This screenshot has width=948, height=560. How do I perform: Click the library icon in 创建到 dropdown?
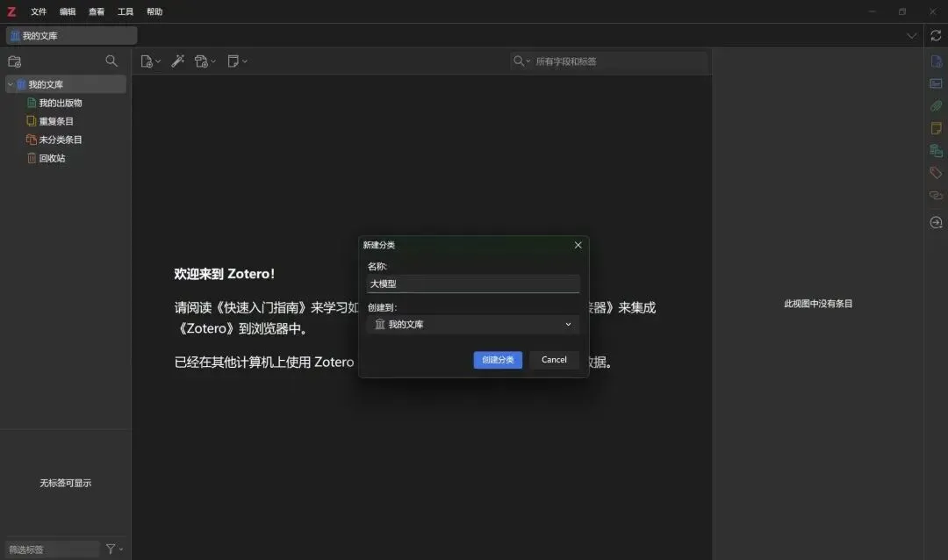(x=380, y=325)
